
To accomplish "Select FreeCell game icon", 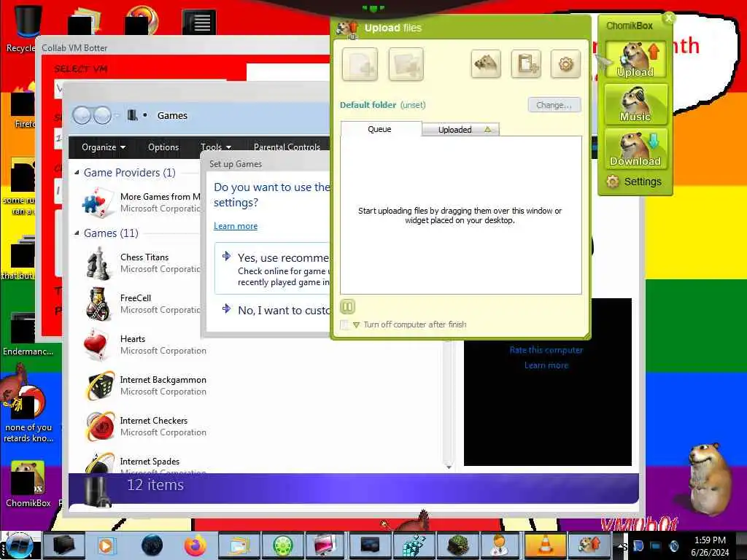I will click(98, 304).
